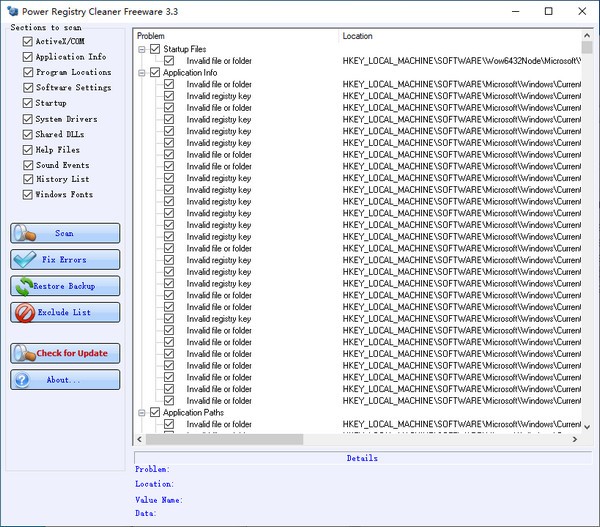600x527 pixels.
Task: Toggle Windows Fonts checkbox
Action: [x=28, y=194]
